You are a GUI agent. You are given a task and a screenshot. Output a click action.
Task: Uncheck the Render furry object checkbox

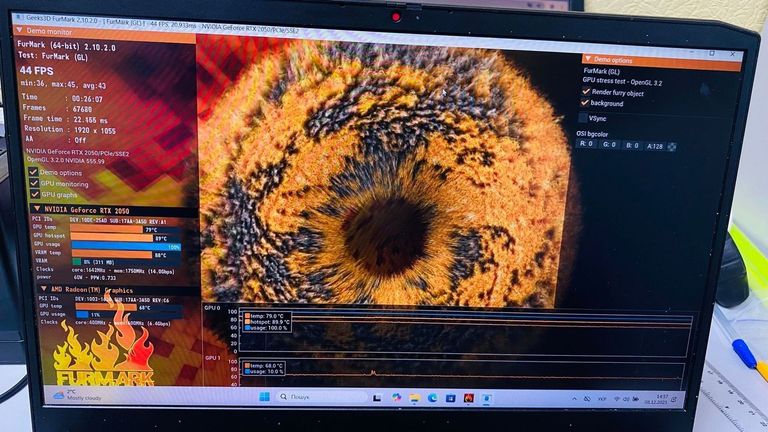point(586,91)
